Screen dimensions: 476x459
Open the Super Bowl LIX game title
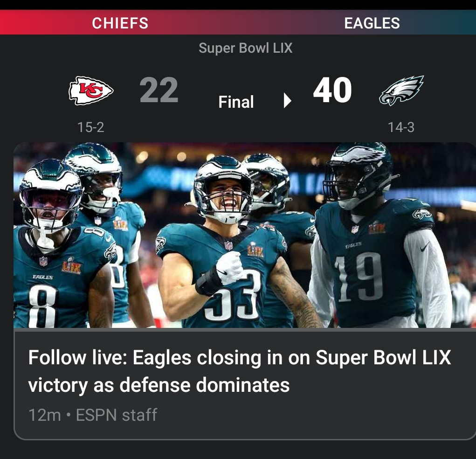[x=246, y=48]
